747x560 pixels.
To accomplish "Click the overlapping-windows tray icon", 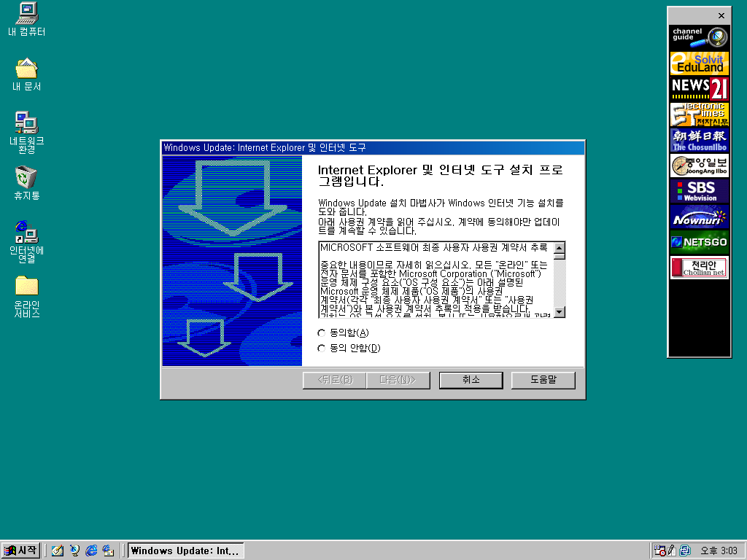I will [x=684, y=551].
